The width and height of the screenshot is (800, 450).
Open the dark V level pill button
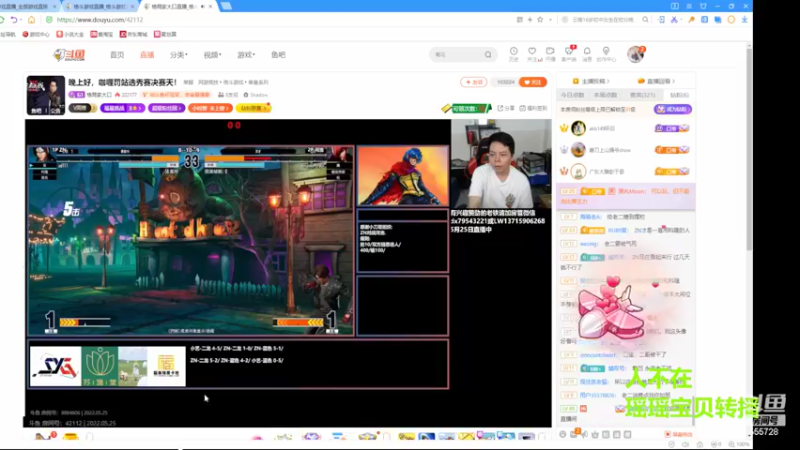click(83, 108)
